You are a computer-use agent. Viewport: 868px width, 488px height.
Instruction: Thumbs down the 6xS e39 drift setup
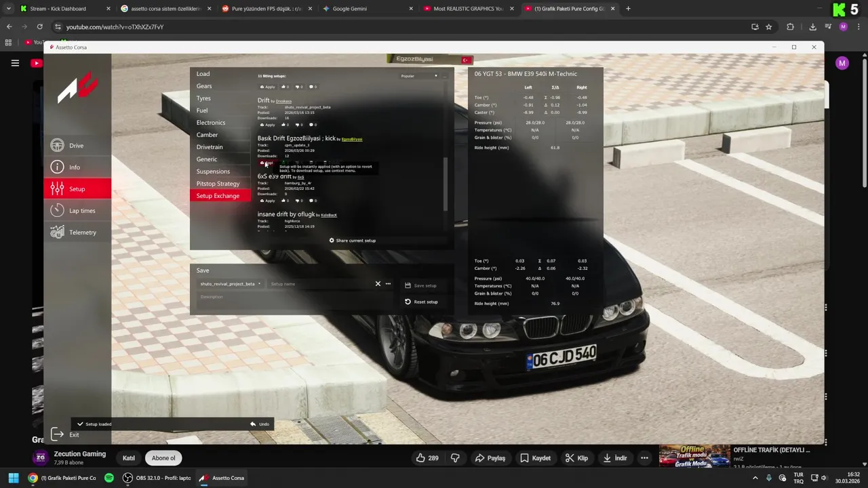299,201
